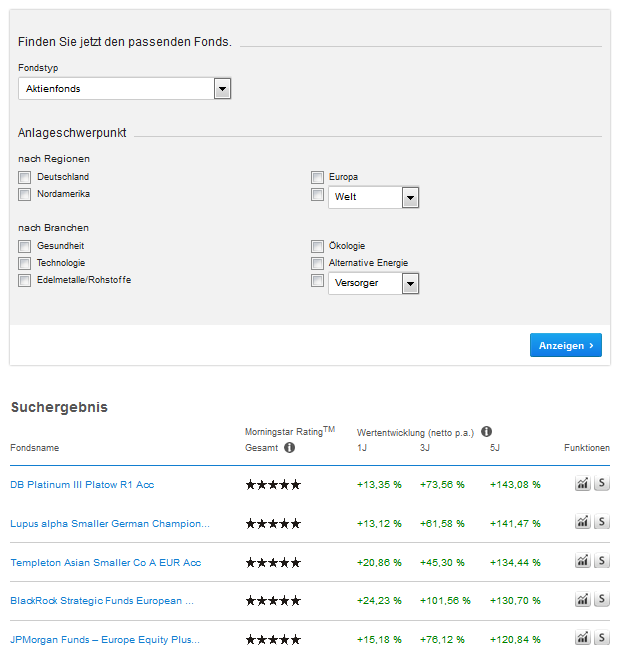Check the Alternative Energie checkbox
The height and width of the screenshot is (654, 619).
pyautogui.click(x=317, y=263)
